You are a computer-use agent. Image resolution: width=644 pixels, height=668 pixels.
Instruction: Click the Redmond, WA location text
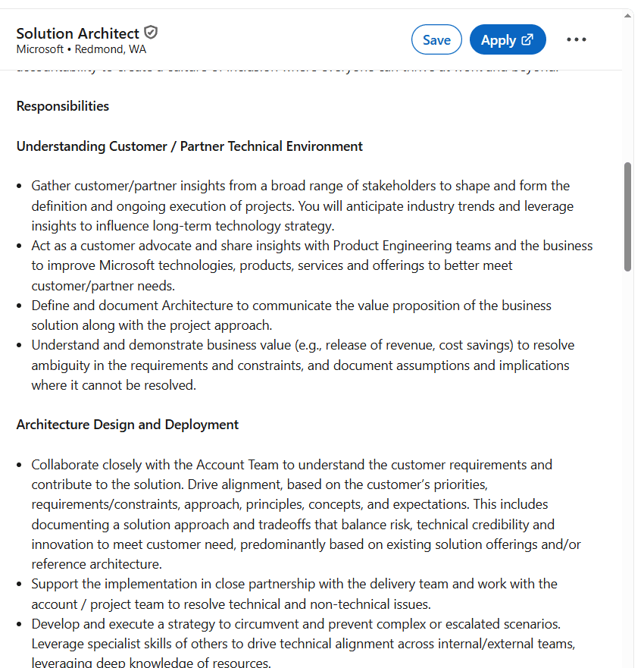tap(111, 49)
